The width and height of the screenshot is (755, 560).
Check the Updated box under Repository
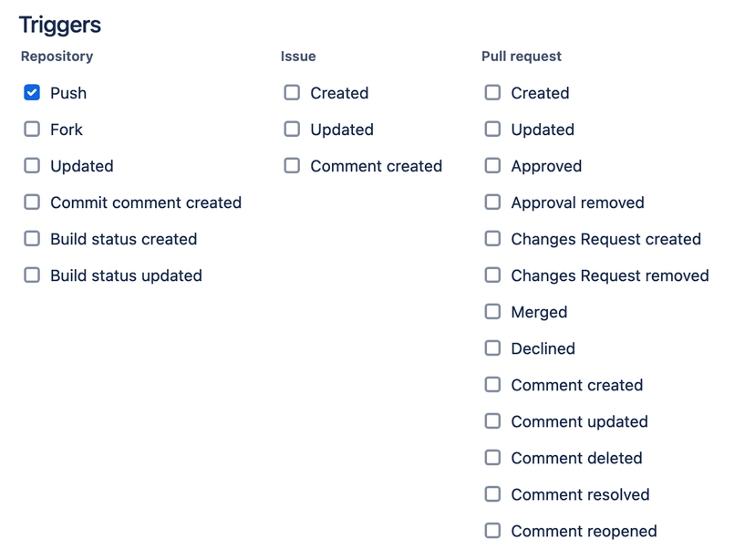click(x=32, y=165)
